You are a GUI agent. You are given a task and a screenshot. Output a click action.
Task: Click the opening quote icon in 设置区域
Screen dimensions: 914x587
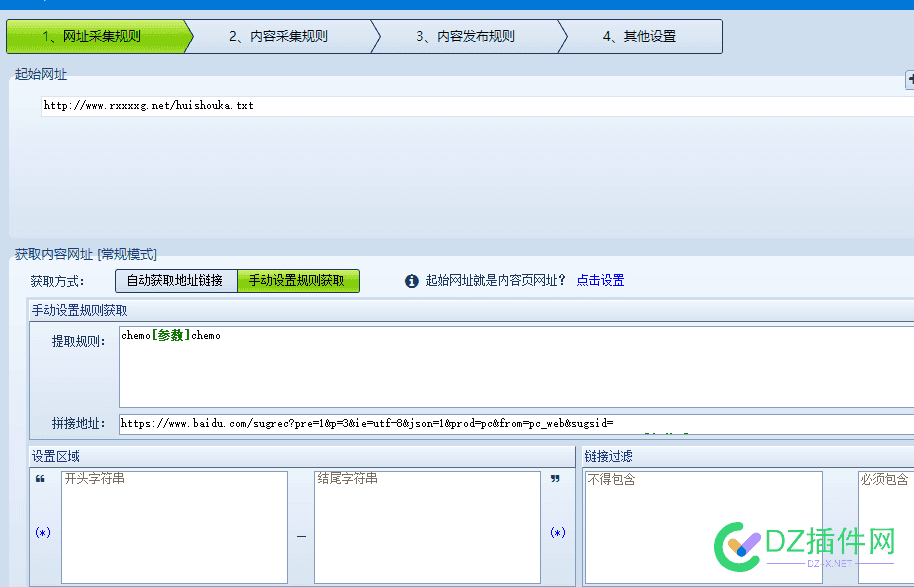40,479
